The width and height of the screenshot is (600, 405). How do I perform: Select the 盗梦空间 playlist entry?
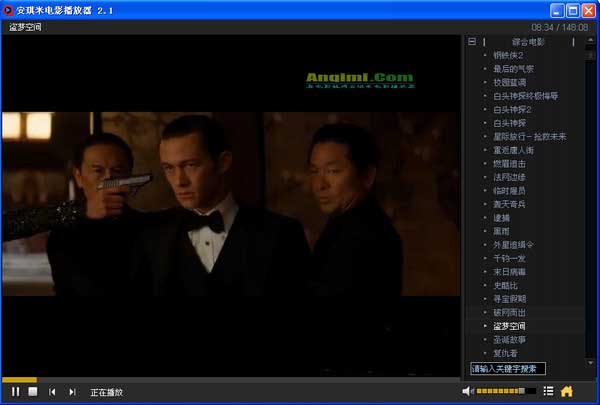pyautogui.click(x=510, y=326)
